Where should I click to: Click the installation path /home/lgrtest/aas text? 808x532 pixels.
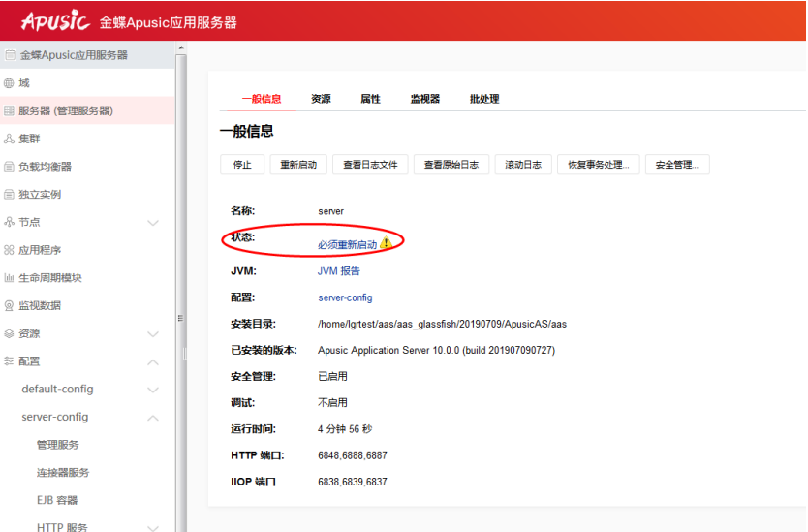442,324
